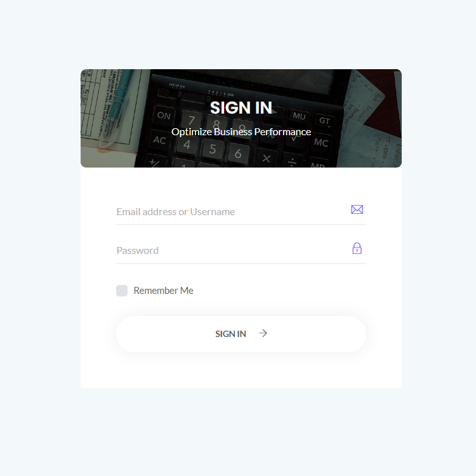Focus the Email address or Username field

(x=241, y=211)
